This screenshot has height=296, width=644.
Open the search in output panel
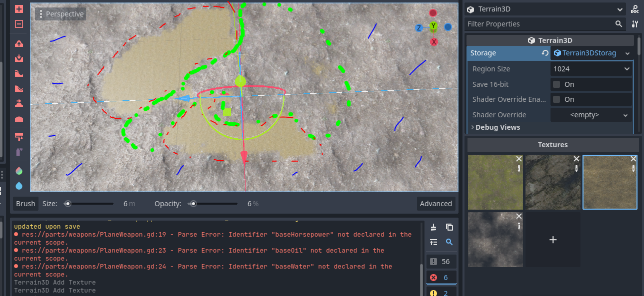(x=449, y=242)
